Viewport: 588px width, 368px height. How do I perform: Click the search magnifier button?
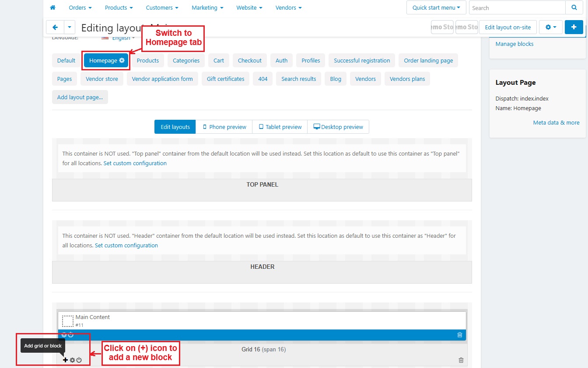point(574,8)
